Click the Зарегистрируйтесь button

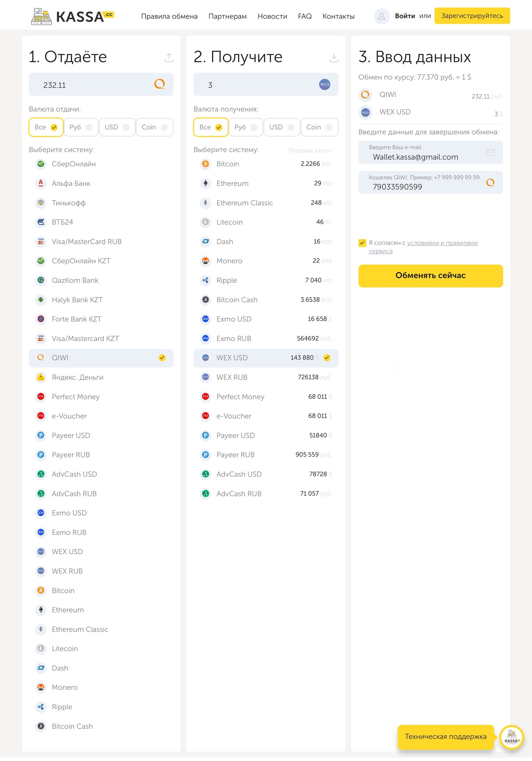coord(472,16)
